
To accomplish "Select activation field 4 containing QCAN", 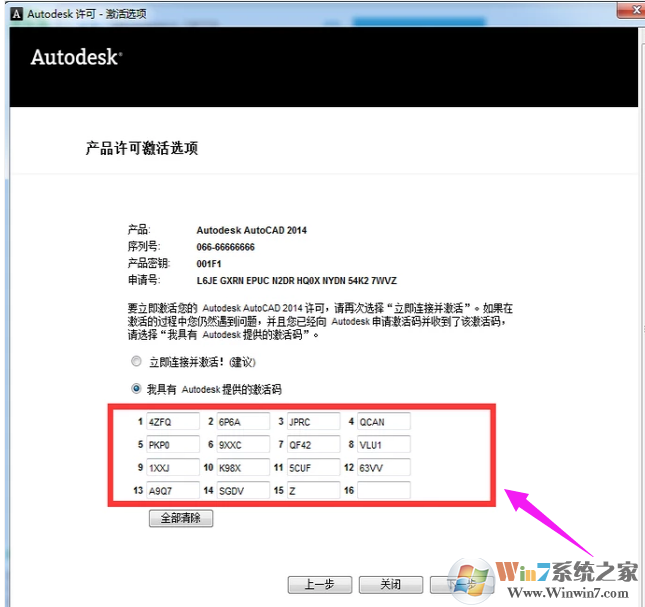I will (383, 422).
